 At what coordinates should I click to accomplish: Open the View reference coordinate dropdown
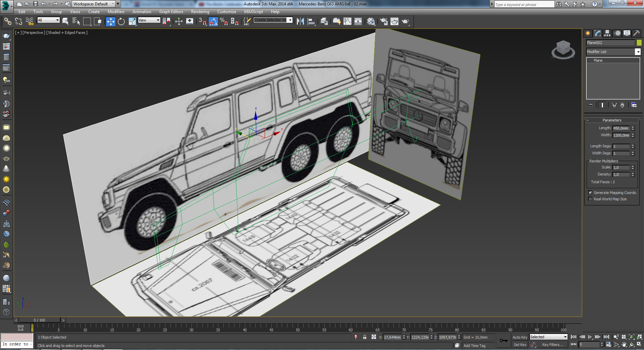point(149,20)
